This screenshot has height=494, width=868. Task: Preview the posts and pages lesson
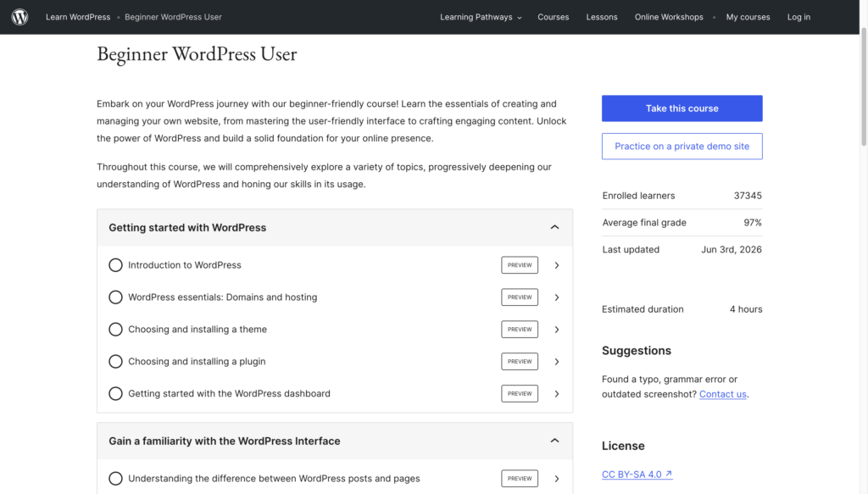[x=520, y=479]
